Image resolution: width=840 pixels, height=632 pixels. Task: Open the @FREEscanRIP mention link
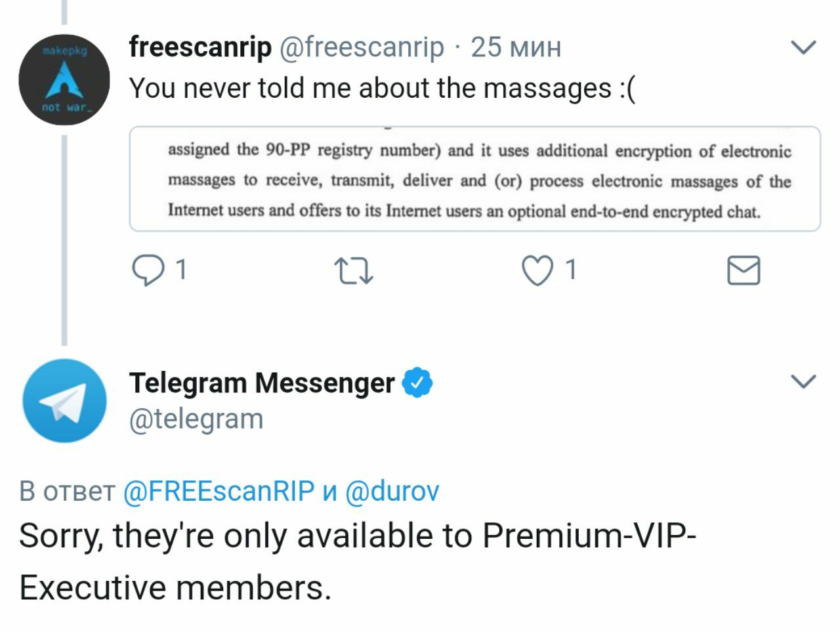point(219,491)
